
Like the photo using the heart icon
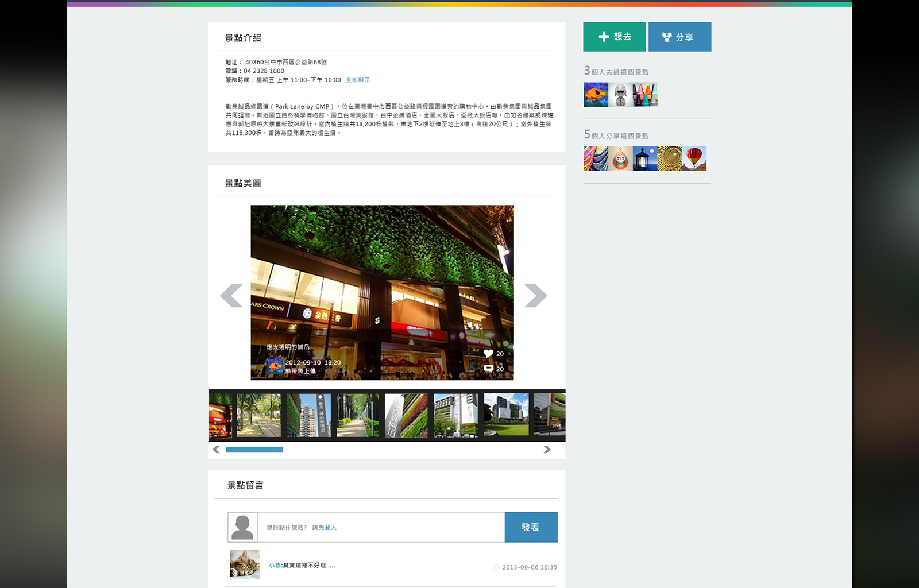click(x=488, y=354)
